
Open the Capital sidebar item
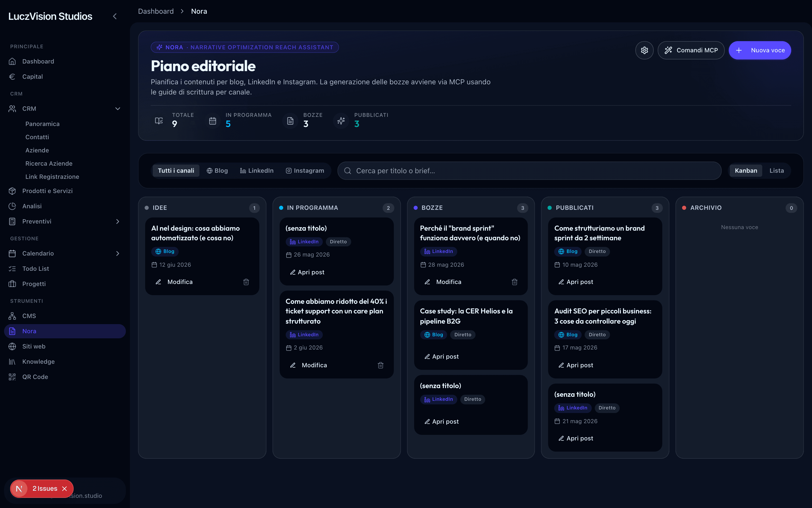tap(65, 77)
